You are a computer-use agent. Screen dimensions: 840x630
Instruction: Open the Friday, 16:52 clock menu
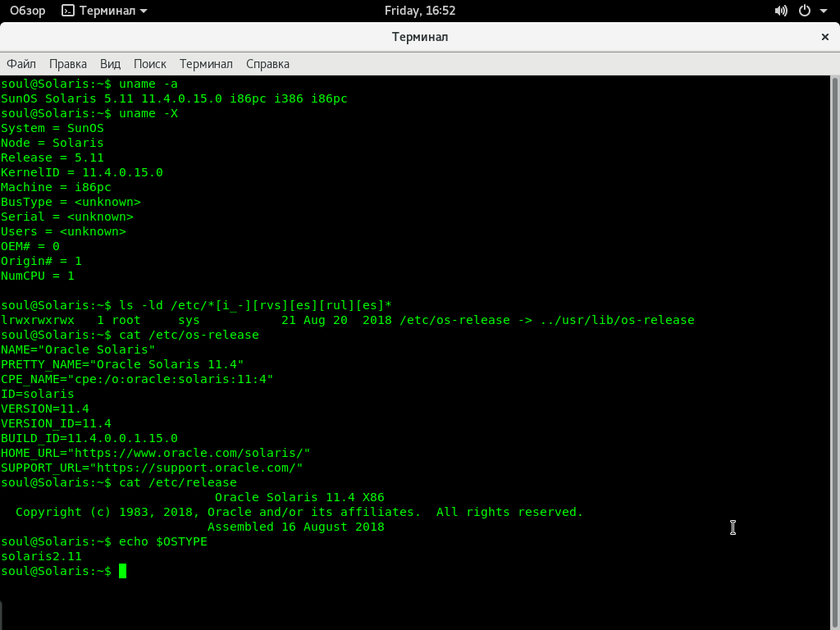(420, 11)
